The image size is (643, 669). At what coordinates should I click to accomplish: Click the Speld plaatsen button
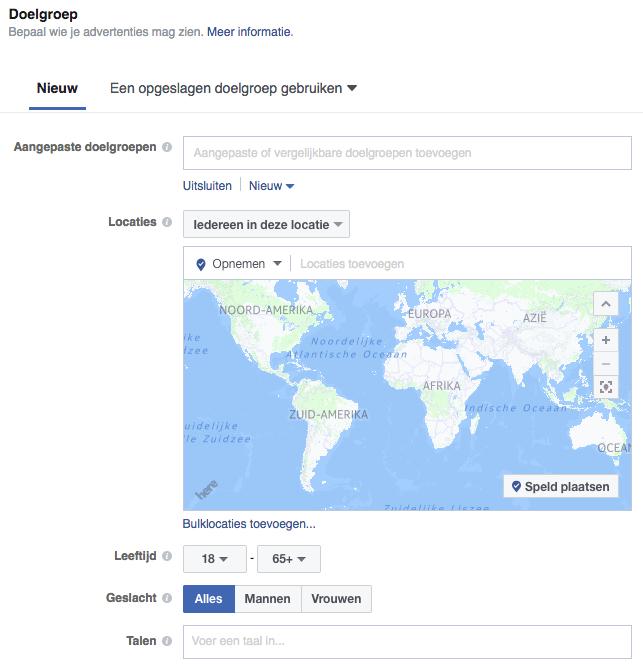click(560, 486)
